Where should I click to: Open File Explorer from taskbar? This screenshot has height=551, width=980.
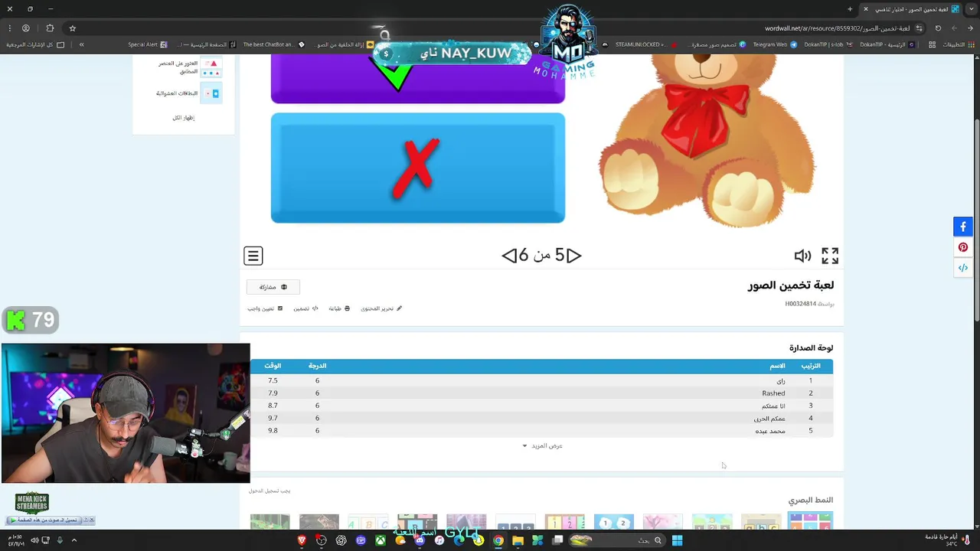[x=518, y=540]
